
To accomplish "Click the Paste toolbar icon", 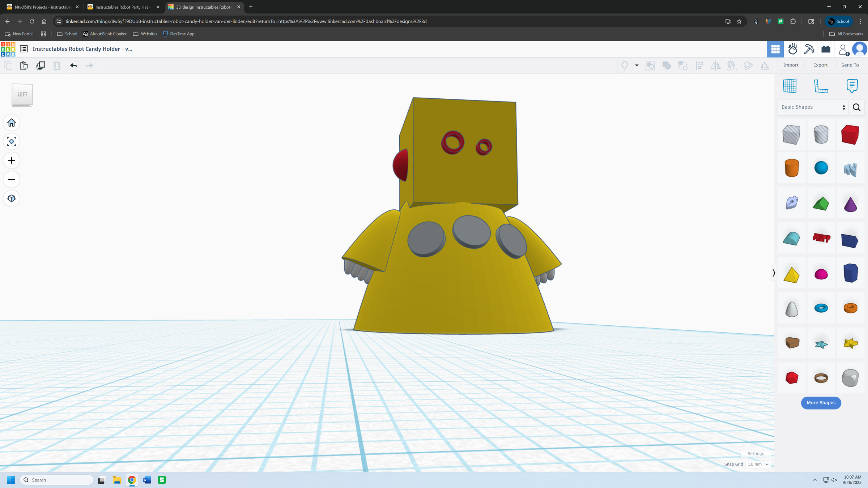I will [24, 65].
